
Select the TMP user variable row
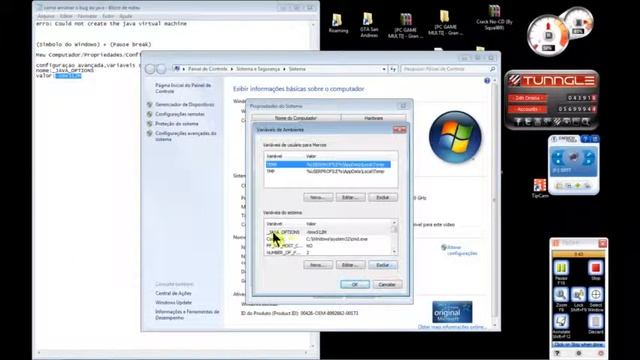coord(329,171)
